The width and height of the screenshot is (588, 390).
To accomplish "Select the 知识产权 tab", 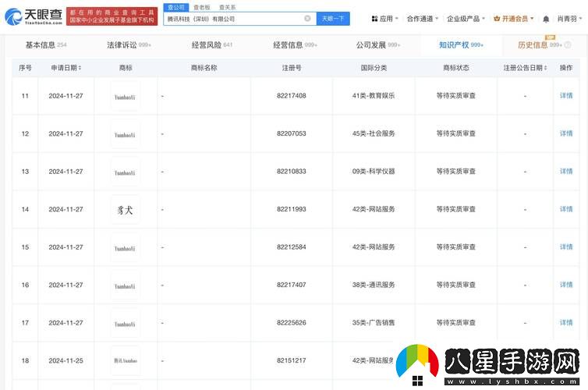I will pos(461,45).
